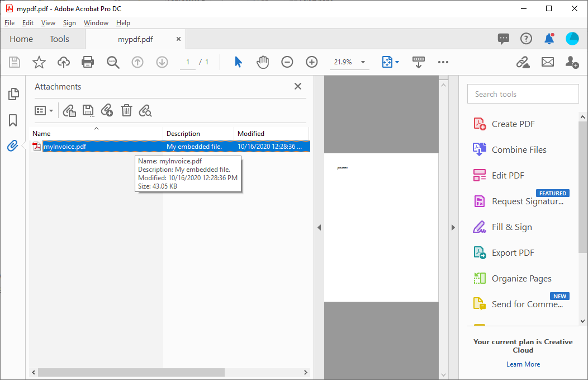The height and width of the screenshot is (380, 588).
Task: Go to next page arrow
Action: click(x=162, y=62)
